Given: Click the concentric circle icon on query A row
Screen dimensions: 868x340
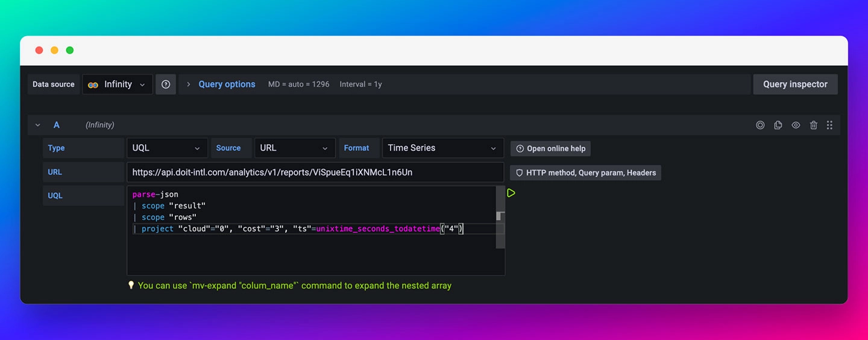Looking at the screenshot, I should pyautogui.click(x=760, y=125).
